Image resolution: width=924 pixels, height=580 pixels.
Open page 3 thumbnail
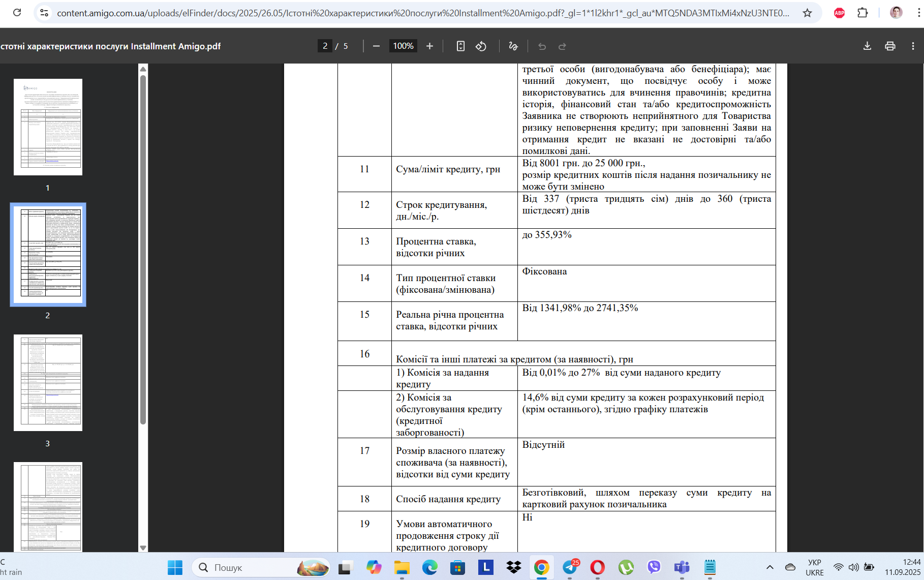click(48, 383)
